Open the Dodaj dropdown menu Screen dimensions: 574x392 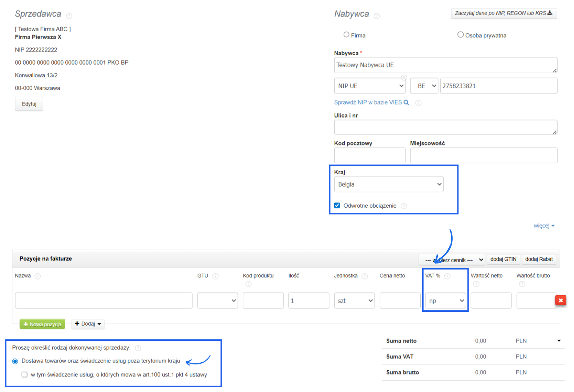pyautogui.click(x=88, y=324)
